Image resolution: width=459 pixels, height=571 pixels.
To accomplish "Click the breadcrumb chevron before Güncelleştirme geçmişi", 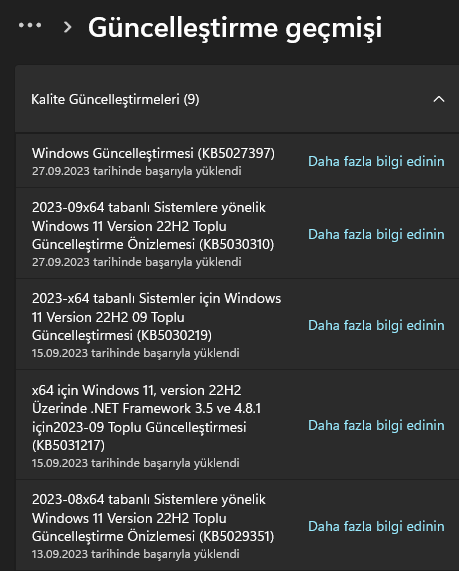I will tap(67, 27).
